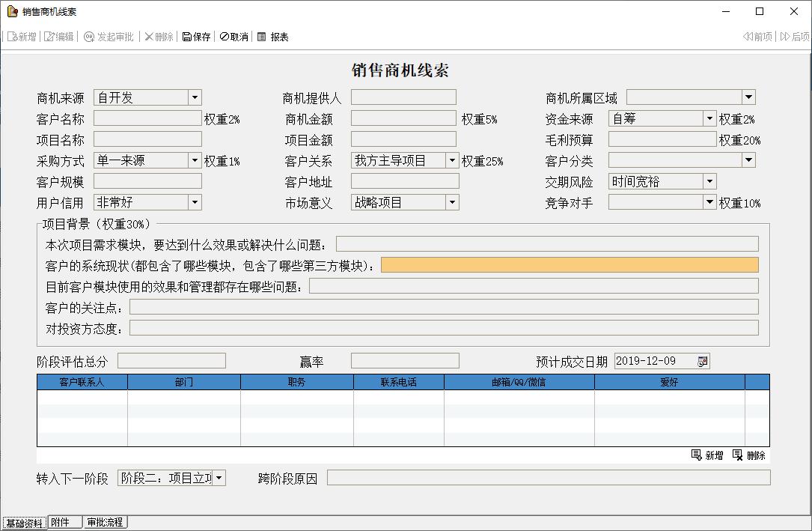Click the 保存 (Save) toolbar icon

[187, 37]
